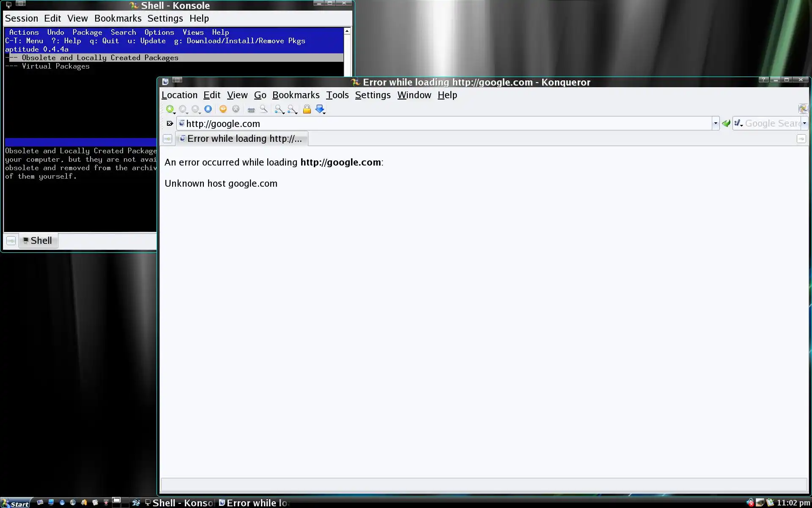Open new tab button left of tabs
812x508 pixels.
[167, 139]
